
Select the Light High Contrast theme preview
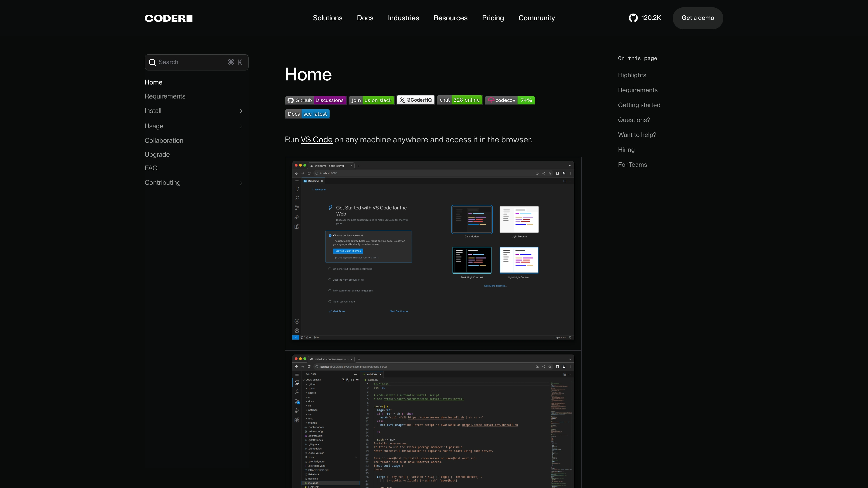(x=519, y=260)
